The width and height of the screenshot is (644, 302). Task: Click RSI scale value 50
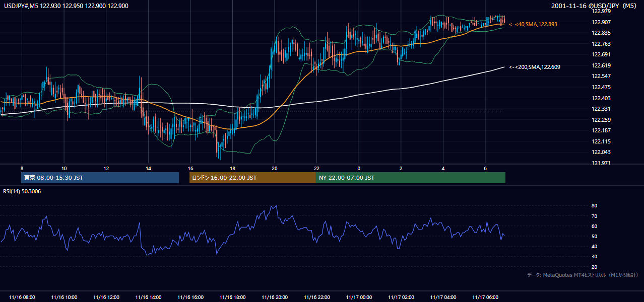click(x=594, y=236)
